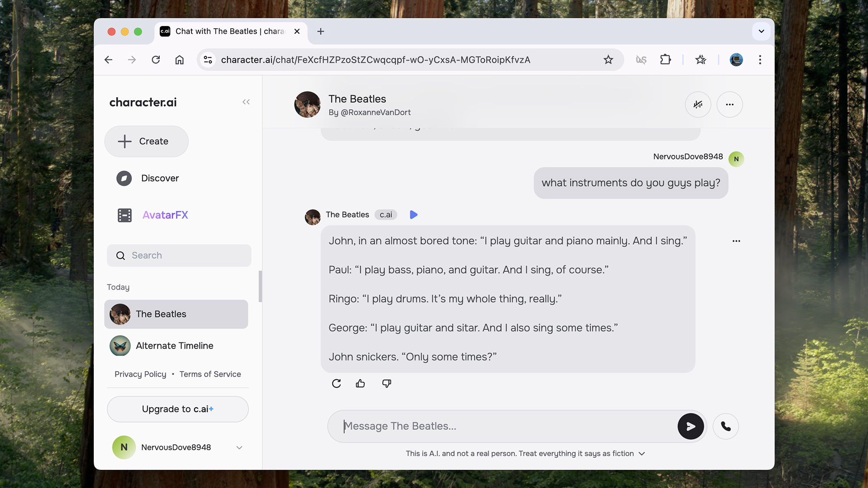Like the message with thumbs up

click(x=360, y=383)
